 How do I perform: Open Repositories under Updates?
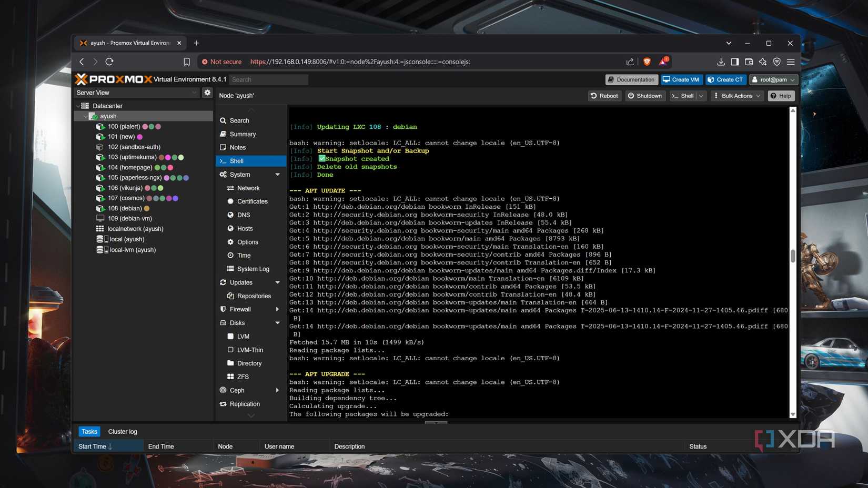[254, 296]
